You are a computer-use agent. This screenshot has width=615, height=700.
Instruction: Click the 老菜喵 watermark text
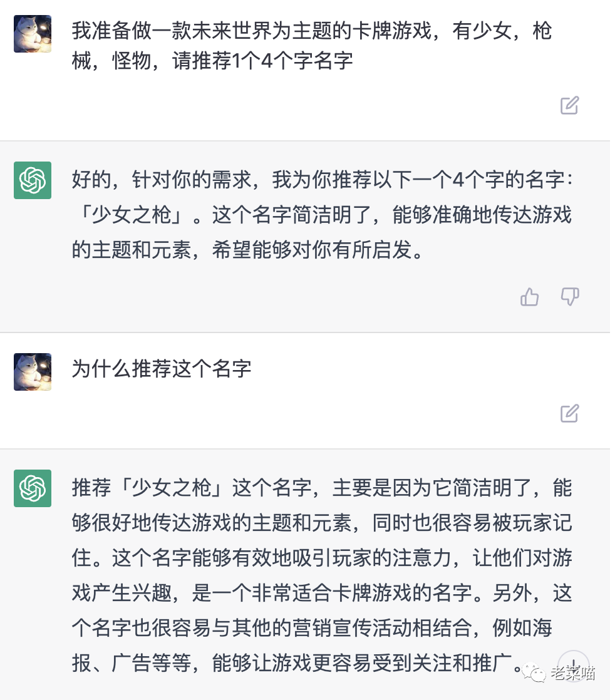pyautogui.click(x=573, y=673)
